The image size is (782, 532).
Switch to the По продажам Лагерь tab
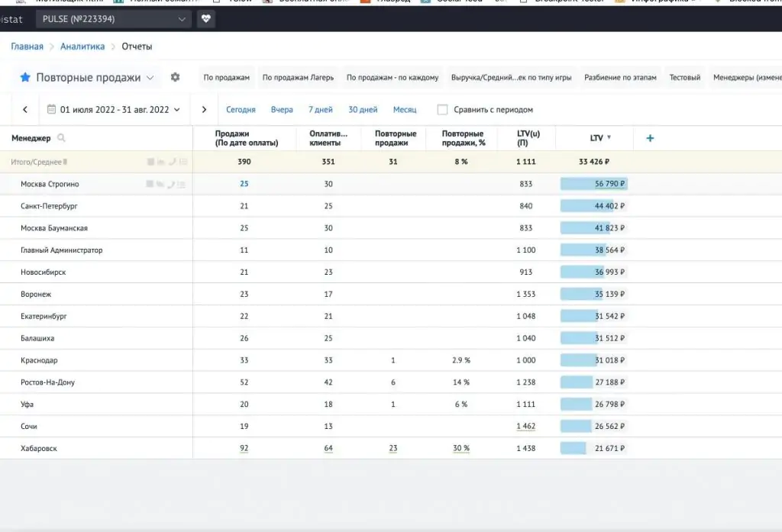click(299, 77)
